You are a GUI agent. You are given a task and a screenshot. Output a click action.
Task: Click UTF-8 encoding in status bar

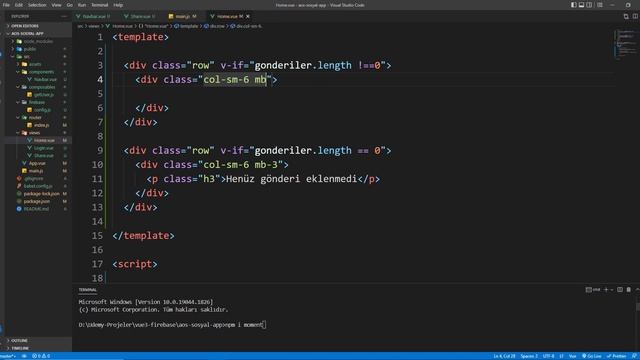click(x=548, y=356)
